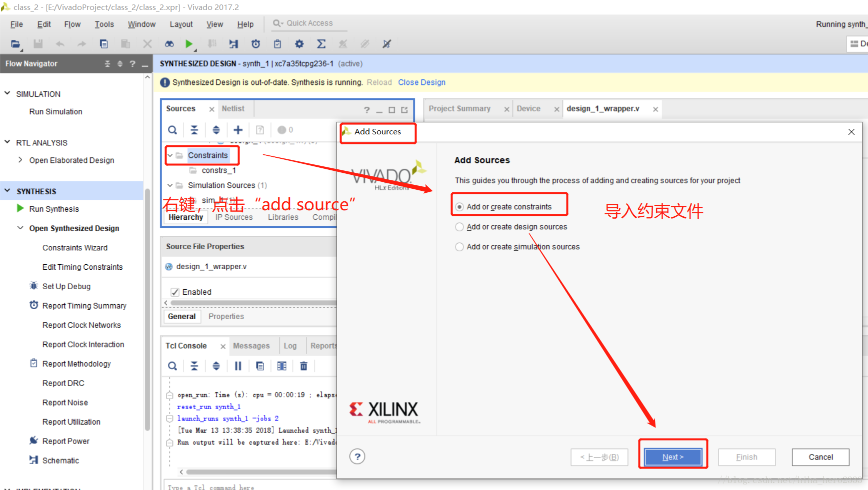Open the Tools menu
This screenshot has height=490, width=868.
104,24
